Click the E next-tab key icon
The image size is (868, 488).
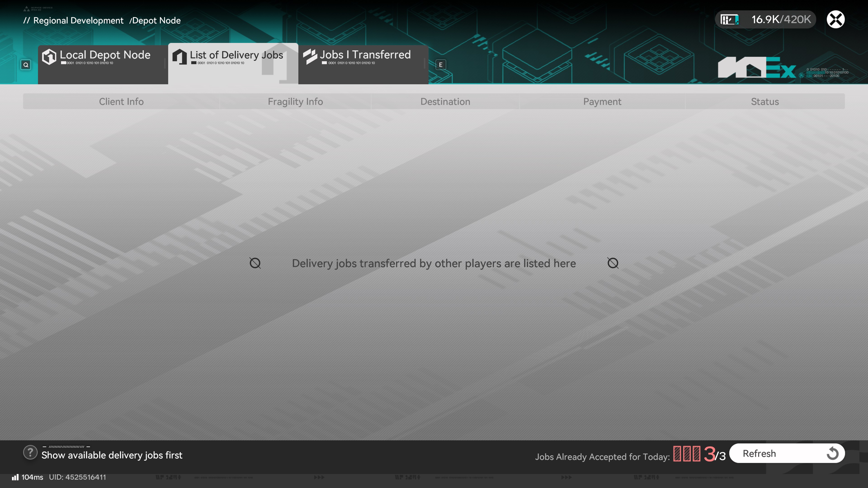(x=440, y=65)
